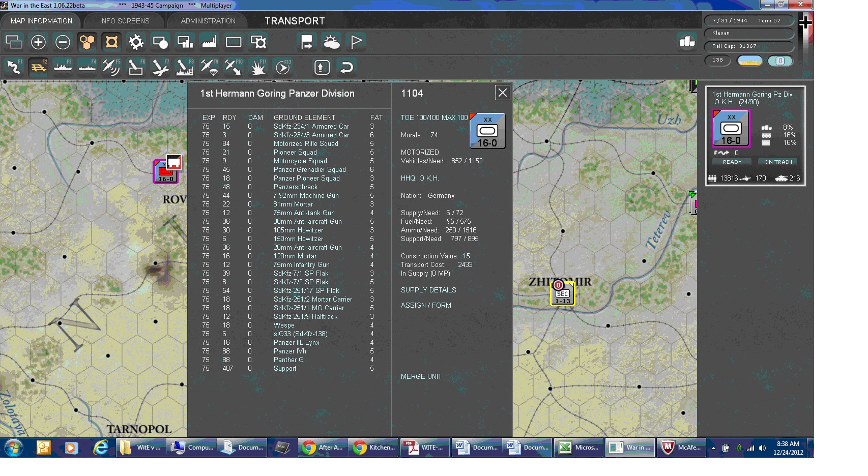Click the F11 explosion mode icon

pyautogui.click(x=258, y=67)
